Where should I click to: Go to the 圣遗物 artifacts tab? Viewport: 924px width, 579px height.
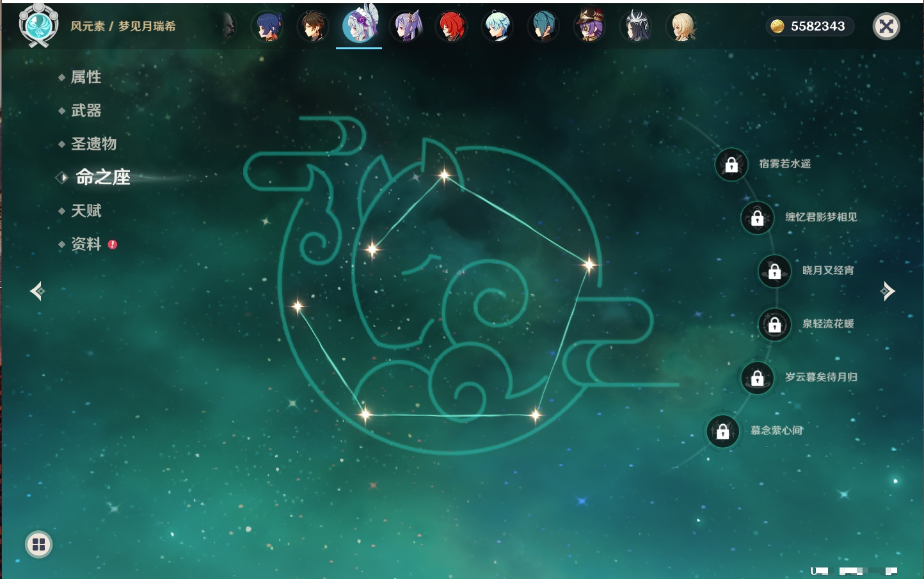click(93, 144)
